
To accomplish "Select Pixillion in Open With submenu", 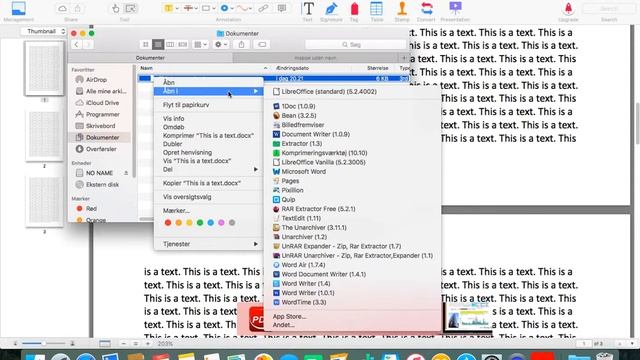I will point(292,190).
